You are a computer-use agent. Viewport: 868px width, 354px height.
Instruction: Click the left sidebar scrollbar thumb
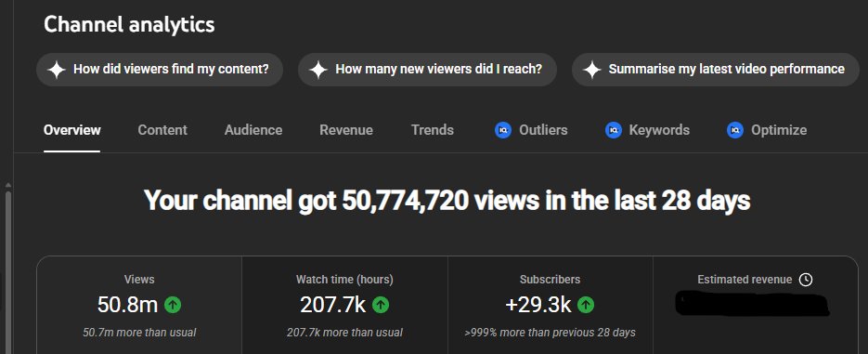tap(7, 271)
